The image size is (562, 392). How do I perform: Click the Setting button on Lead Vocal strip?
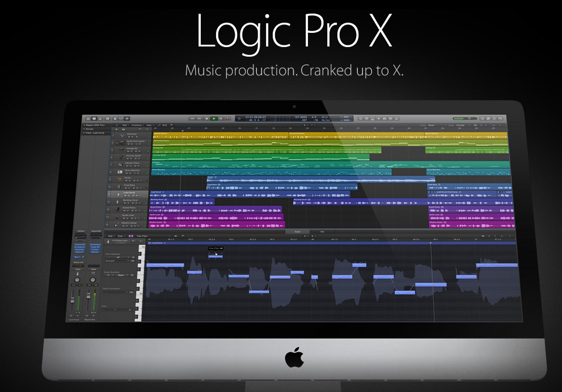click(x=81, y=231)
